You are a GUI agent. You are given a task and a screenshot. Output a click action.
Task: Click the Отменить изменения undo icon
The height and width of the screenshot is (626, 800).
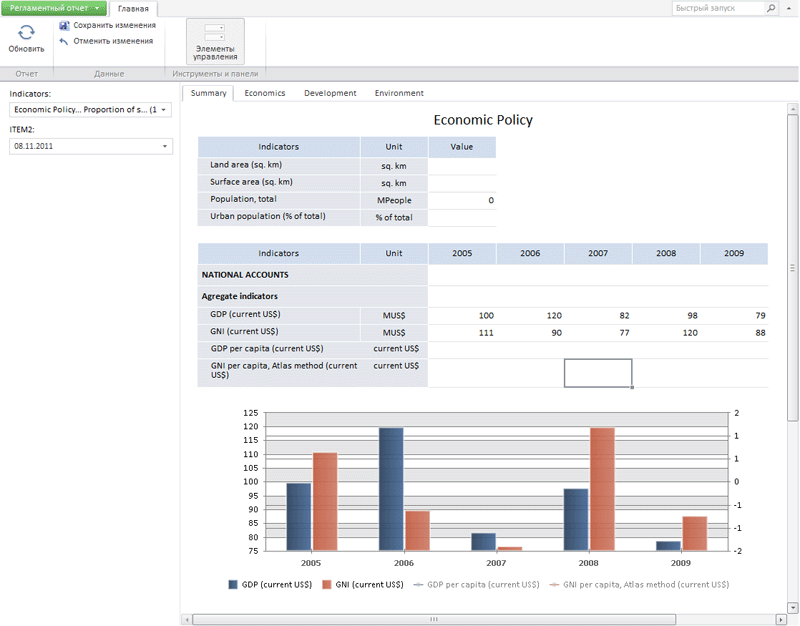[65, 41]
